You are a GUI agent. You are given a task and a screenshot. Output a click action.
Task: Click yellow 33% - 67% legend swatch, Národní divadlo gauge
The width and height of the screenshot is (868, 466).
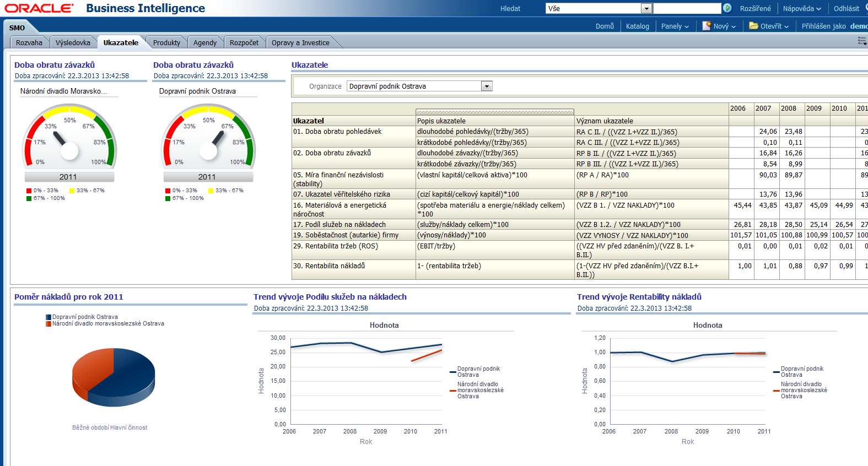(x=72, y=191)
